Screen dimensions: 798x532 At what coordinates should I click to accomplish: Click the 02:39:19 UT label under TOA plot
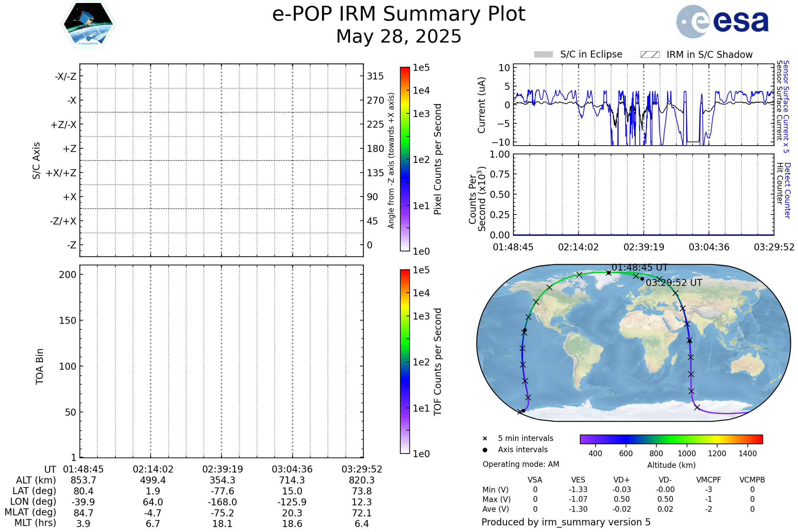point(222,469)
